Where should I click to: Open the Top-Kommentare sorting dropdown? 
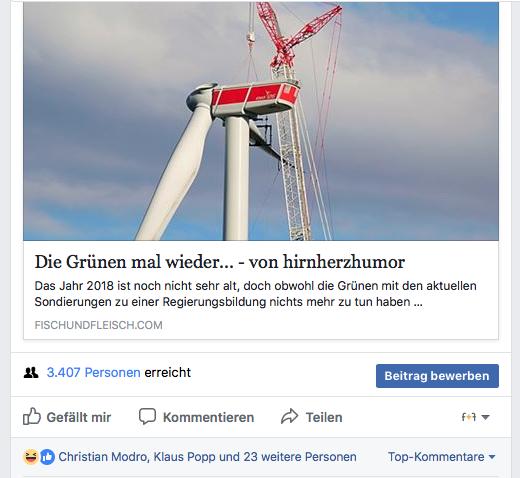441,457
